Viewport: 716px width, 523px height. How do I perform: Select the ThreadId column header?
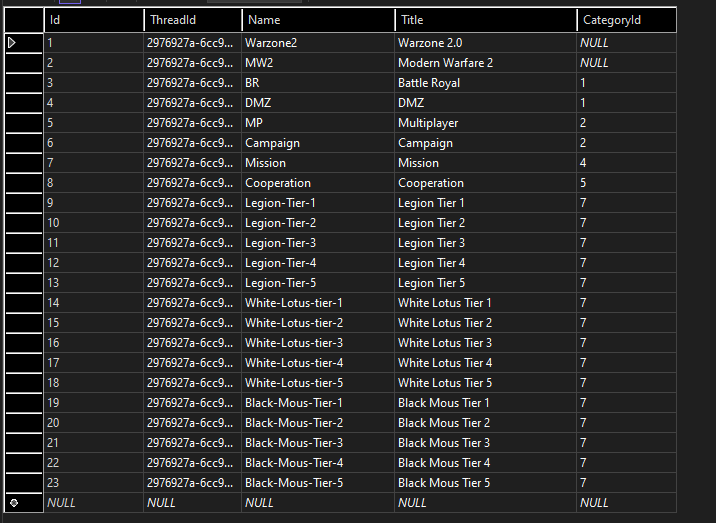pos(193,20)
